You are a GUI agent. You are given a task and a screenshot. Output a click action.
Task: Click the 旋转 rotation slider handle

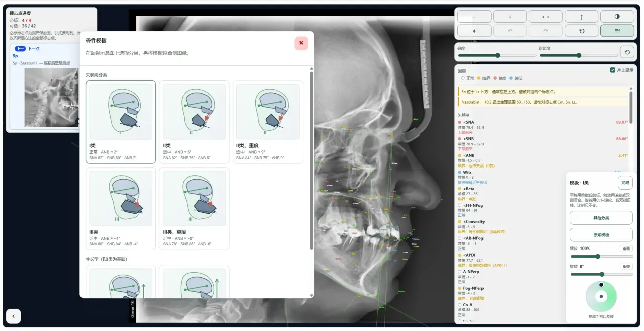coord(602,275)
